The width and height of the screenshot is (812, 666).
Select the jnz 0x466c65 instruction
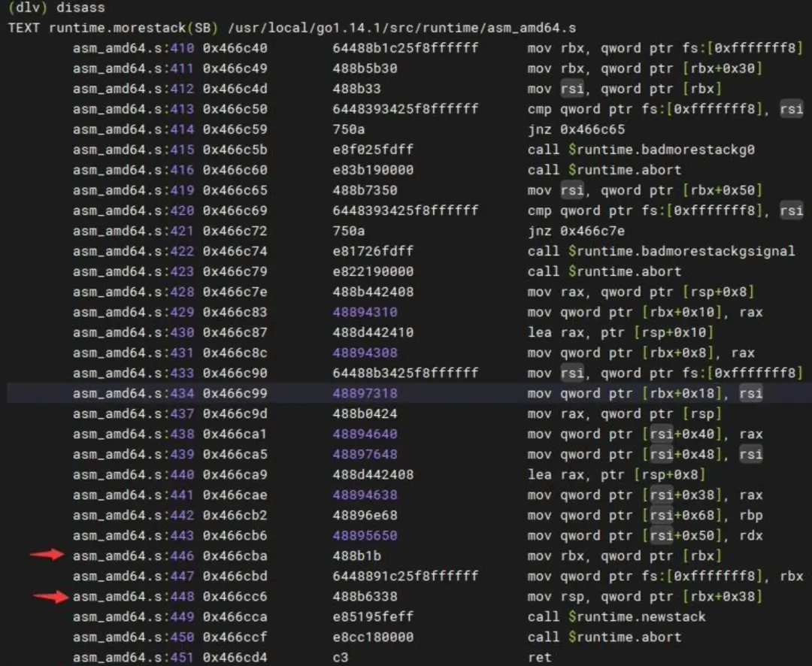pyautogui.click(x=576, y=129)
